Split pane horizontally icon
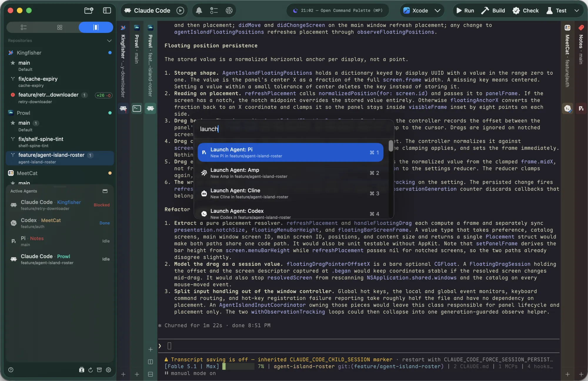This screenshot has width=588, height=381. click(x=151, y=374)
